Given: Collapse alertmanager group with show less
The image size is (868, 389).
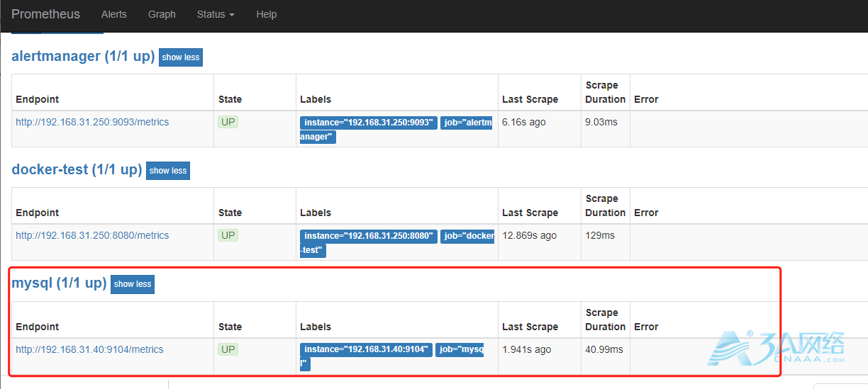Looking at the screenshot, I should click(x=181, y=57).
